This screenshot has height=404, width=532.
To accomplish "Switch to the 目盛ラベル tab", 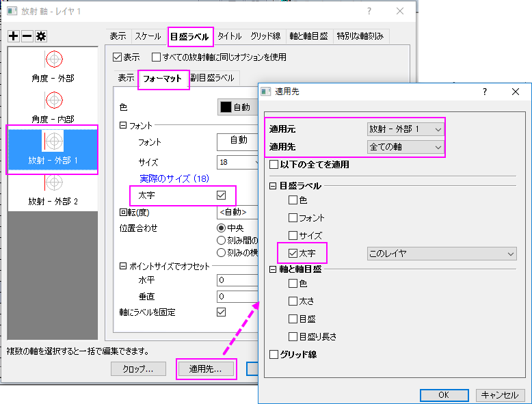I will point(189,37).
